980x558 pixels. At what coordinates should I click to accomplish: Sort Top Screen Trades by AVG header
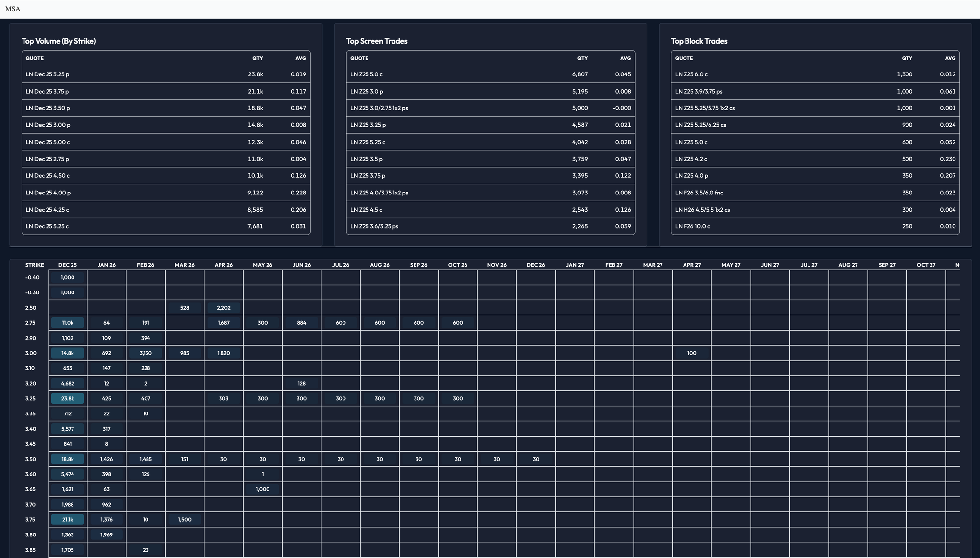pyautogui.click(x=625, y=58)
